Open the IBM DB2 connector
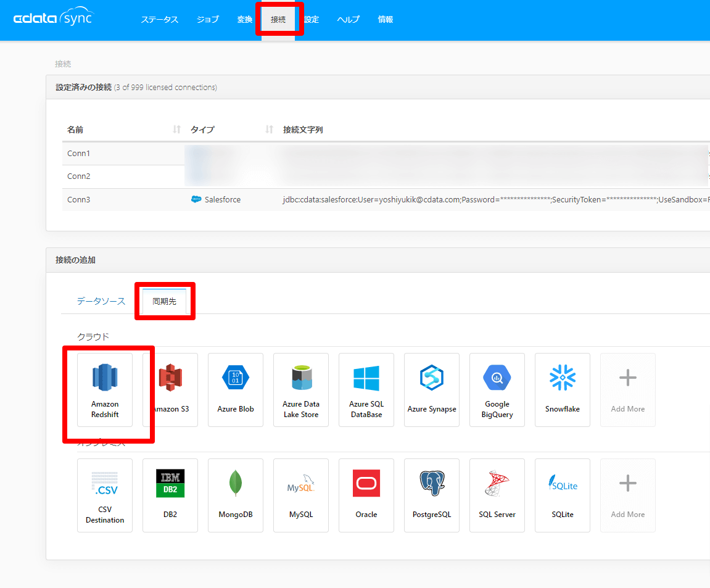The width and height of the screenshot is (710, 588). coord(170,495)
